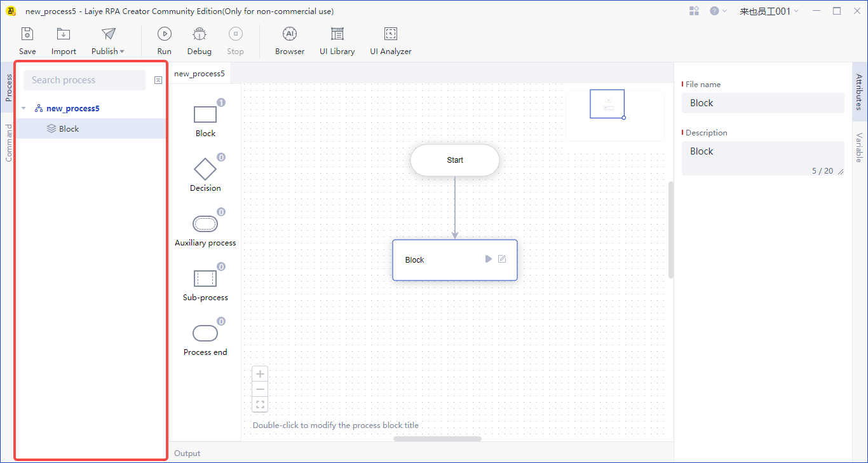Click the Search process field
Viewport: 868px width, 463px height.
[x=85, y=80]
